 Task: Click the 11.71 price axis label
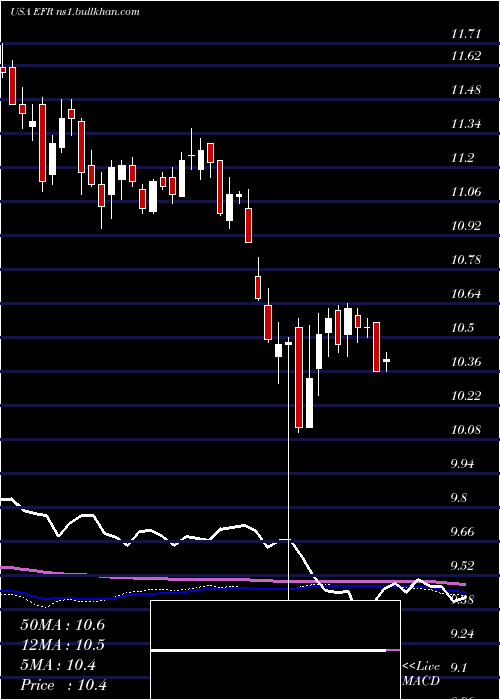(466, 33)
